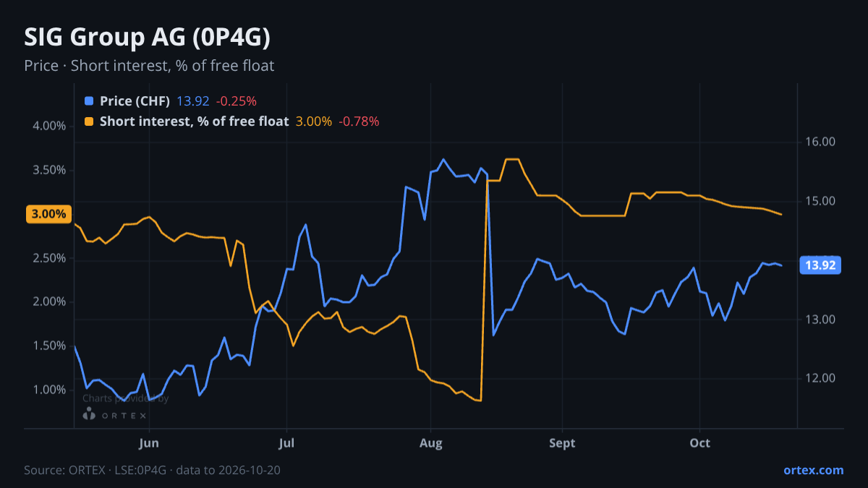Click the 15.00 right axis label
Image resolution: width=868 pixels, height=488 pixels.
821,201
